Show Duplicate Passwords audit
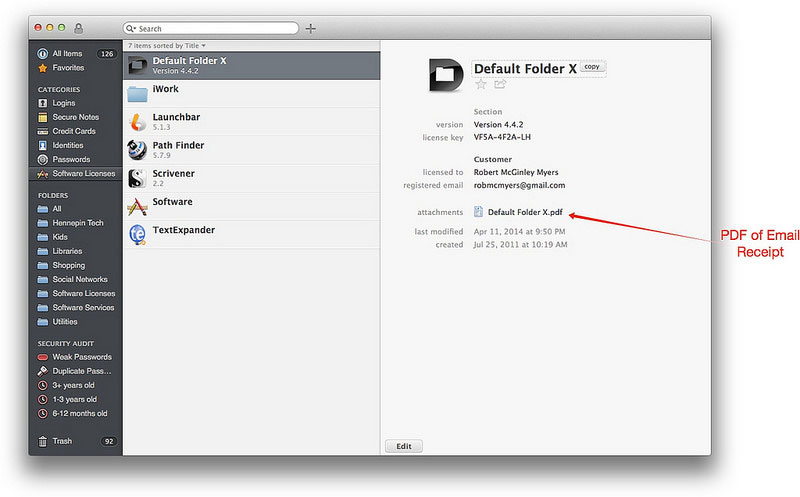 tap(74, 371)
